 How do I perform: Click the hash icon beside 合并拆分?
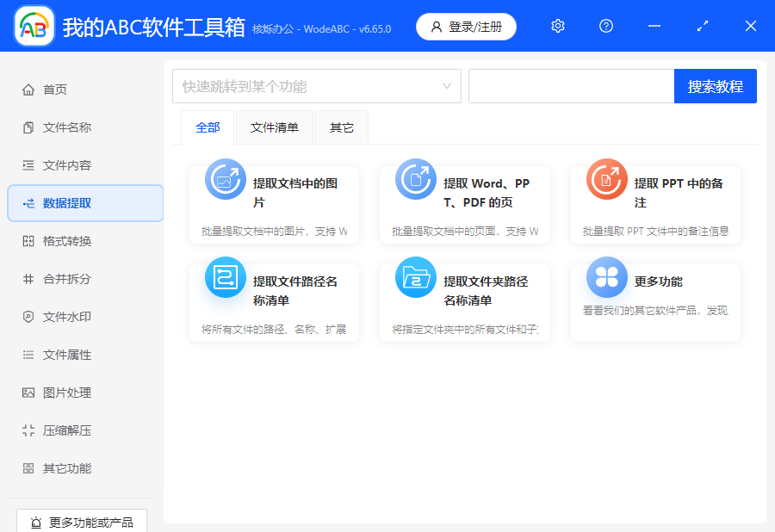28,279
